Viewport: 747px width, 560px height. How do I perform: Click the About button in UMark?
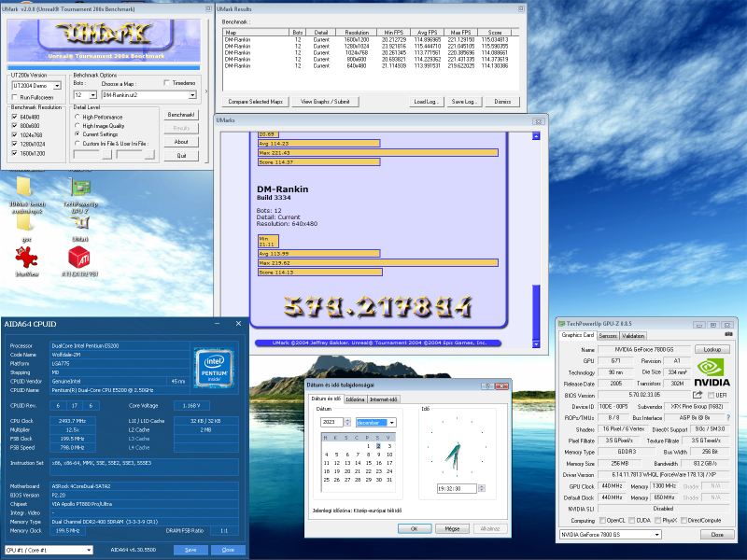[181, 142]
